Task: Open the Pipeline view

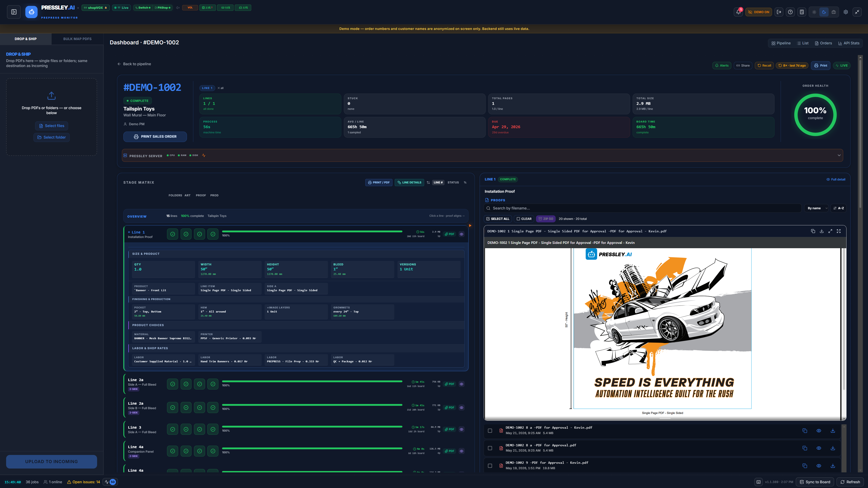Action: click(x=781, y=43)
